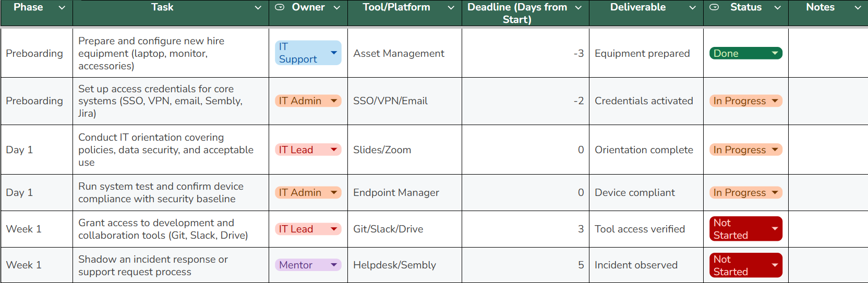Open the Tool/Platform column filter arrow

(x=451, y=8)
